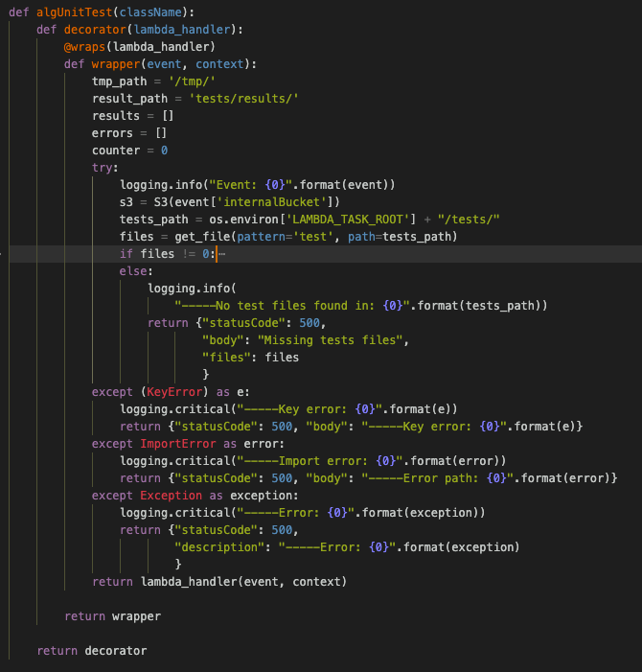
Task: Click the 'errors = []' assignment
Action: click(x=129, y=133)
